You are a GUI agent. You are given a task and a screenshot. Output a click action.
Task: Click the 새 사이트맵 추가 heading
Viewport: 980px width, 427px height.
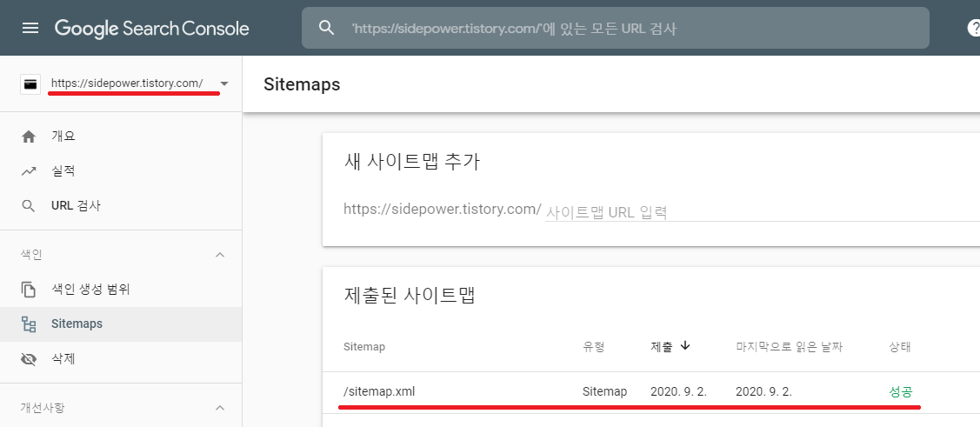tap(412, 162)
